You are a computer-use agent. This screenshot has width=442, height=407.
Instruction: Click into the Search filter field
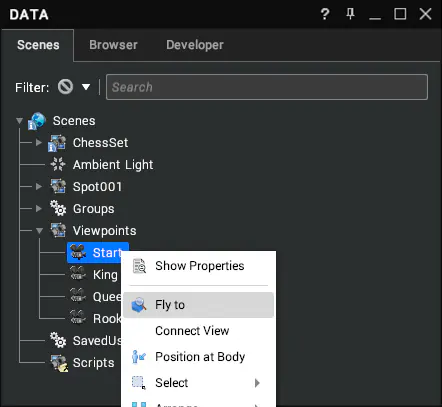pyautogui.click(x=267, y=87)
